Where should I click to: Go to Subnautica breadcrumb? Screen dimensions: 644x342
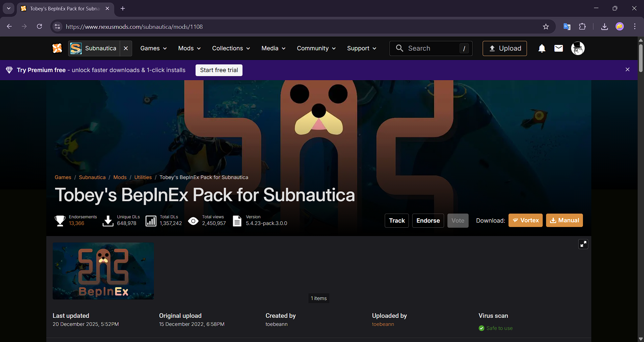92,177
